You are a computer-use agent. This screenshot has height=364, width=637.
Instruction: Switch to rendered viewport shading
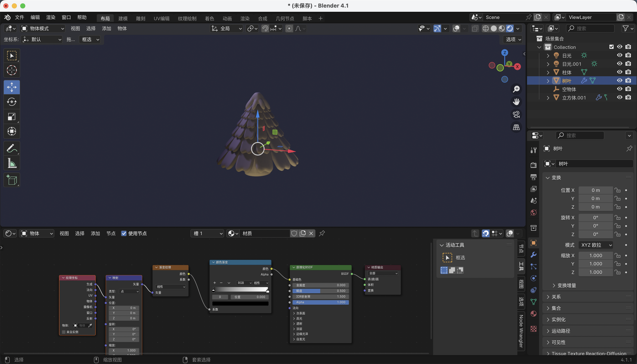click(510, 28)
